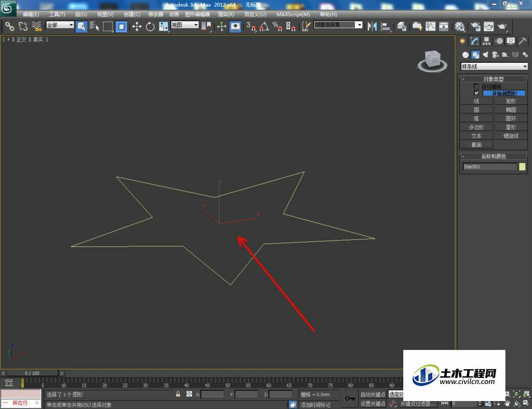Select the Select and Rotate tool

[150, 27]
